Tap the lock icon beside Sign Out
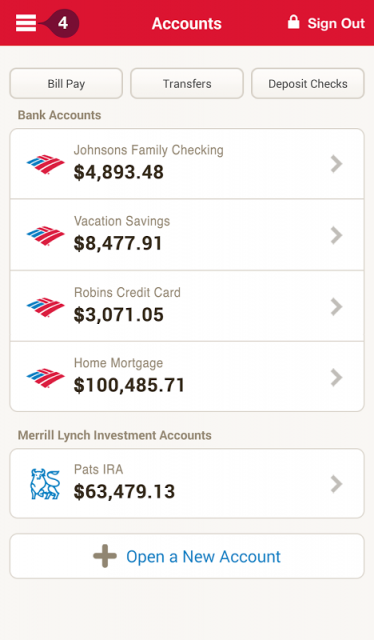Screen dimensions: 374x640 pos(293,22)
